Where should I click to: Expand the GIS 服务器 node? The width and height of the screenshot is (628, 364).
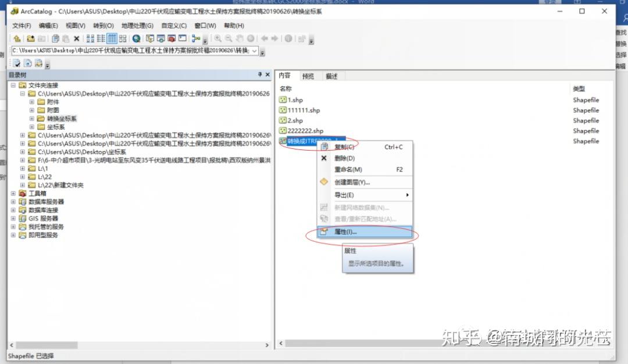[x=13, y=218]
